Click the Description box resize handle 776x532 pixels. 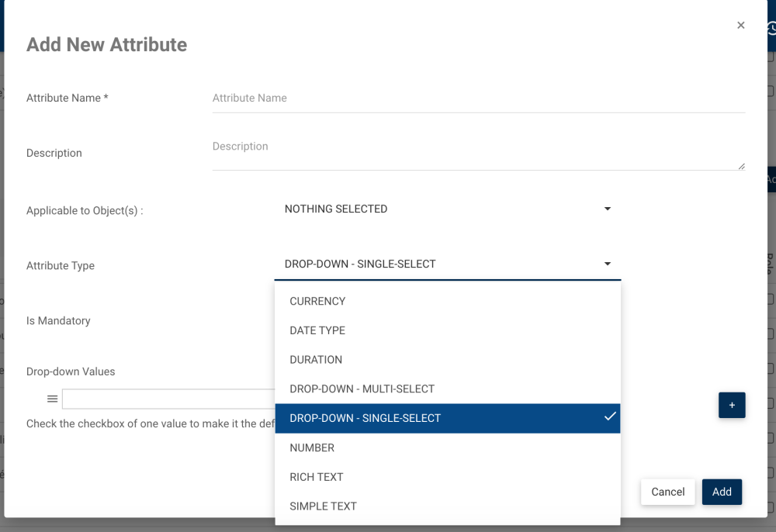(x=741, y=166)
